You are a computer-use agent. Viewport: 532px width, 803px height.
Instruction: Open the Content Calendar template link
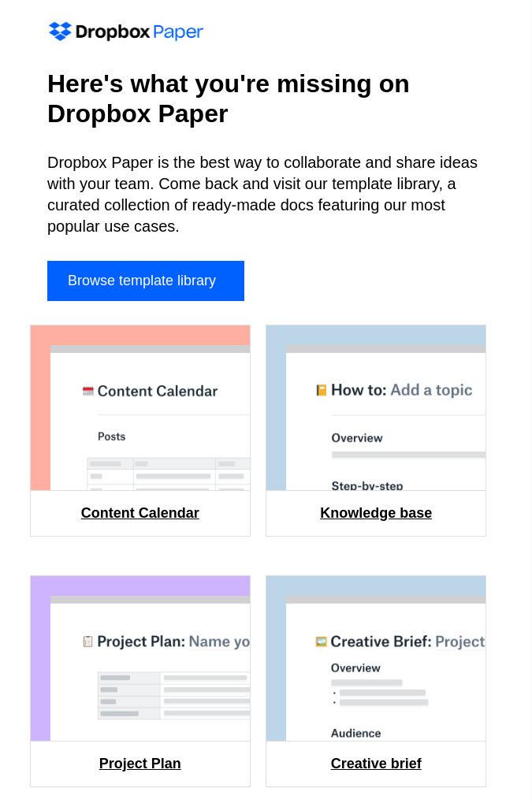(140, 513)
